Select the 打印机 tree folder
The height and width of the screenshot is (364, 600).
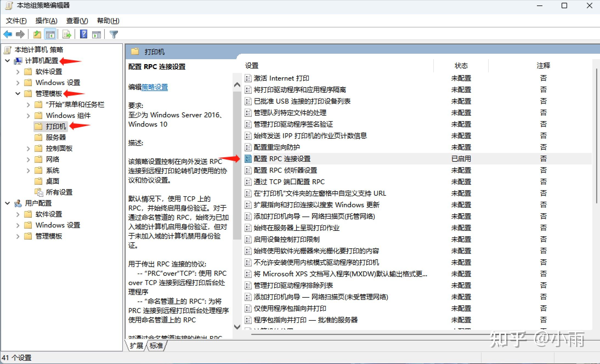[56, 126]
